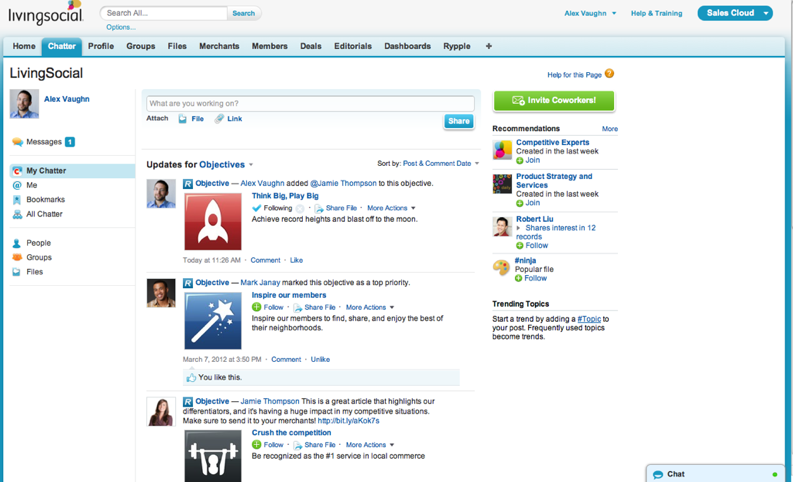Click the paperclip File attach icon

(183, 119)
